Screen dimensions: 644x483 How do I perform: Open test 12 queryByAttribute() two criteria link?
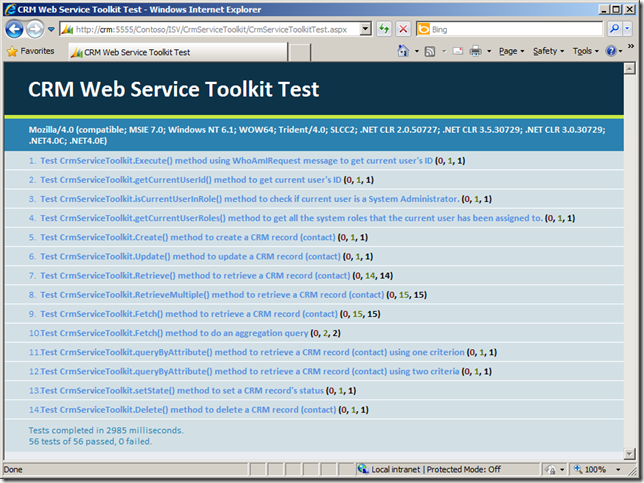tap(250, 371)
